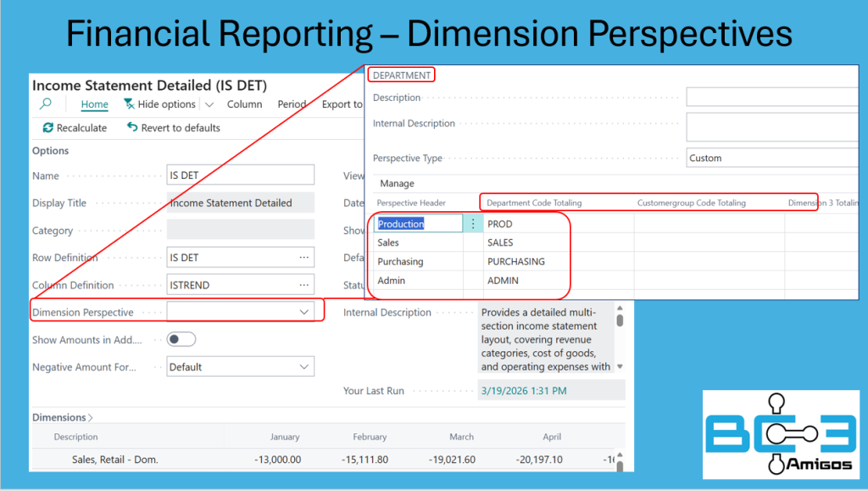Expand the chevron next to Hide options
The image size is (868, 491).
(209, 104)
